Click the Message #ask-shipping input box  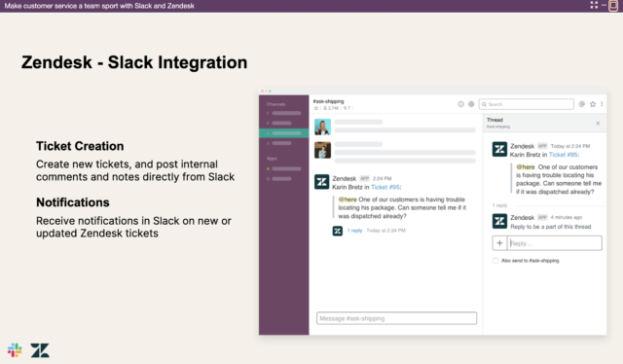[396, 318]
